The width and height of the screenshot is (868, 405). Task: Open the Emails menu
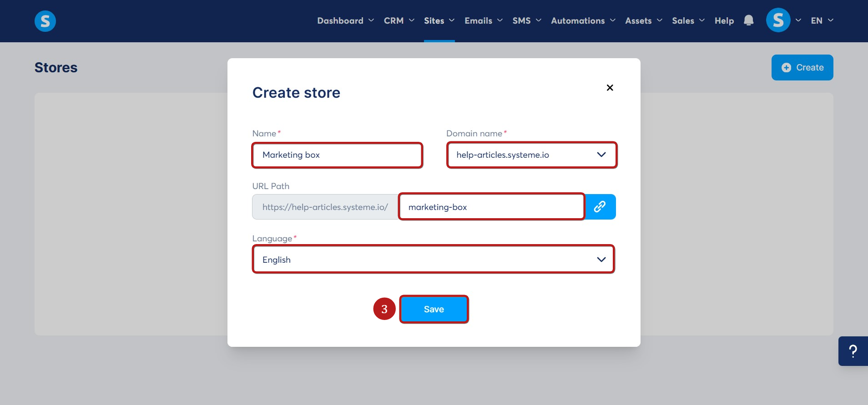pos(484,20)
